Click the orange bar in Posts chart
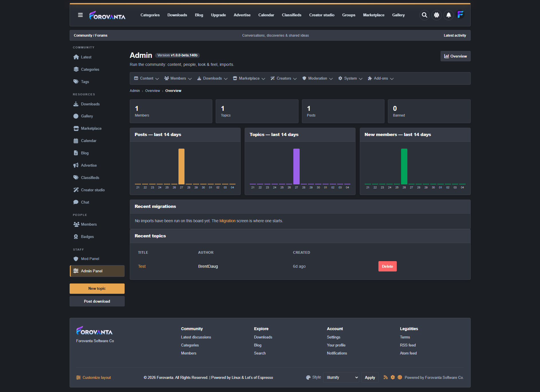540x392 pixels. click(x=181, y=166)
